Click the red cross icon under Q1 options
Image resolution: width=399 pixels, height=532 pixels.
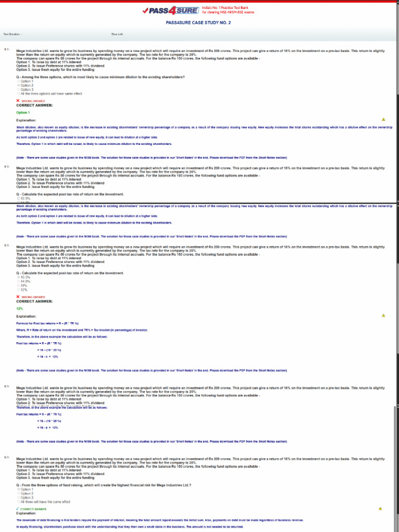click(18, 101)
